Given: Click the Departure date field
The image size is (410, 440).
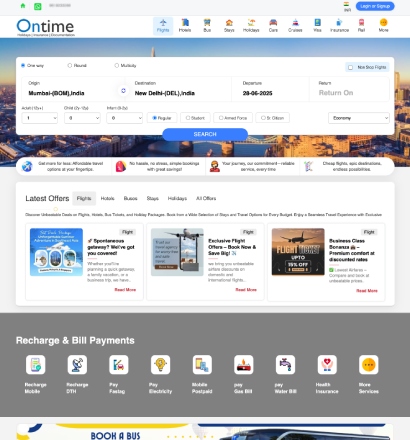Looking at the screenshot, I should [270, 89].
